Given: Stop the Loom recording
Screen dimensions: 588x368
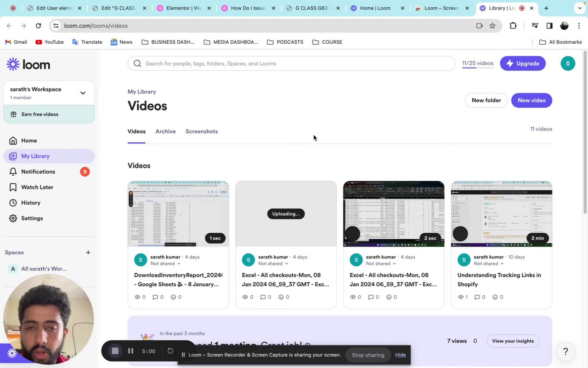Looking at the screenshot, I should pos(115,351).
